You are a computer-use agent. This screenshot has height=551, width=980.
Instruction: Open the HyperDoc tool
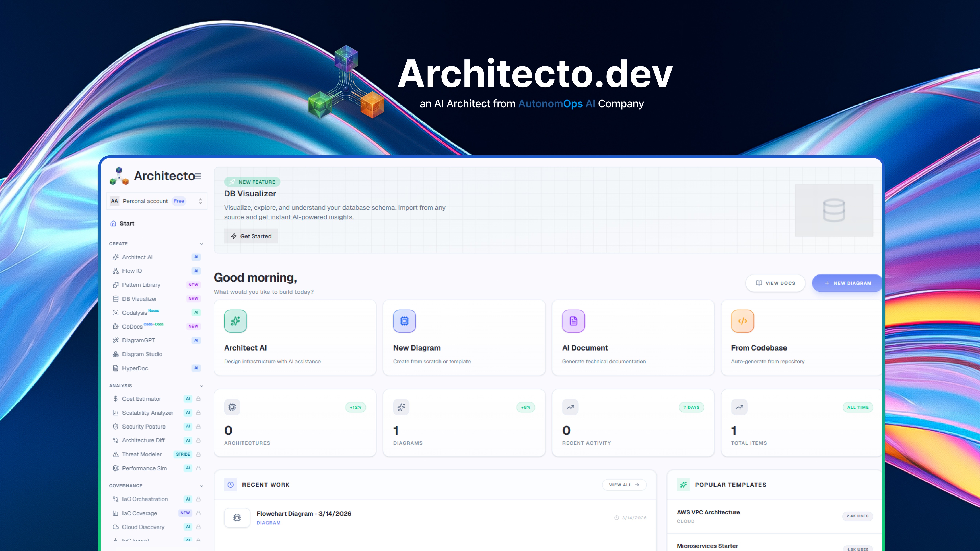point(135,368)
